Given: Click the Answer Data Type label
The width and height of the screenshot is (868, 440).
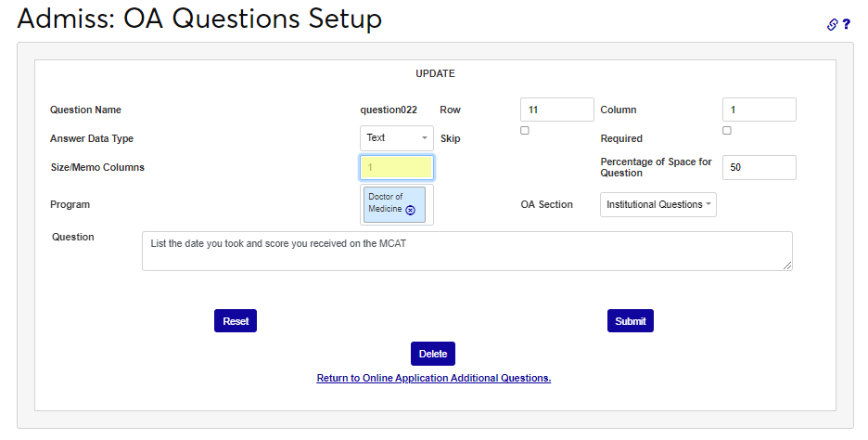Looking at the screenshot, I should (x=92, y=138).
